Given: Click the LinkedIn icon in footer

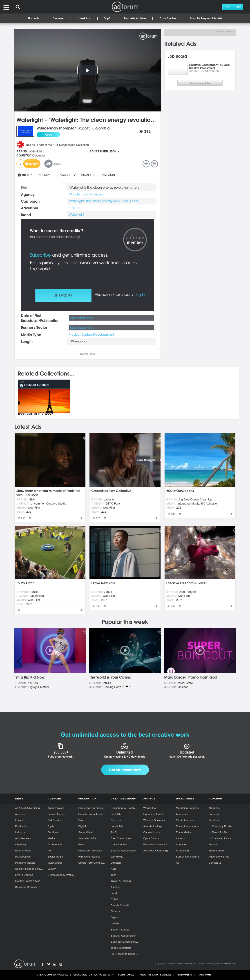Looking at the screenshot, I should tap(55, 964).
